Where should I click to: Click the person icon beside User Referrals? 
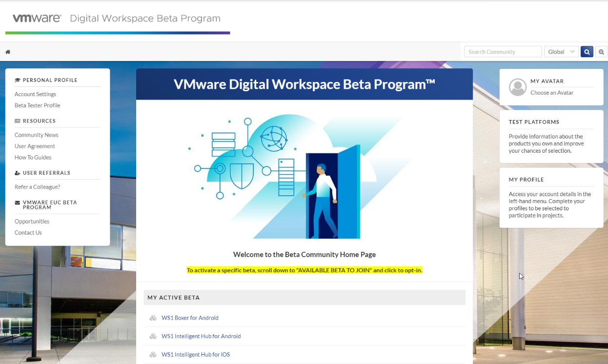tap(17, 172)
